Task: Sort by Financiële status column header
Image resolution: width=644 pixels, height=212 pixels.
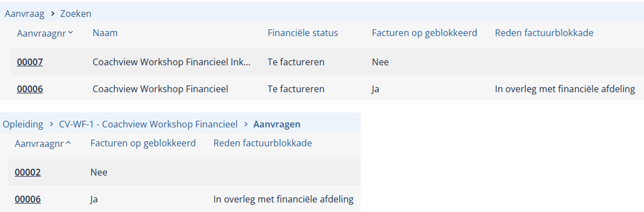Action: coord(303,33)
